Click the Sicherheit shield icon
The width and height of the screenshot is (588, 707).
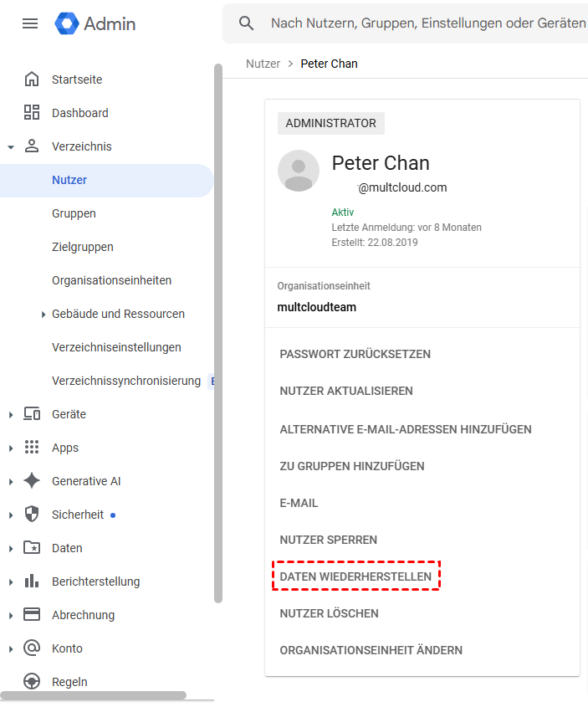click(x=32, y=515)
